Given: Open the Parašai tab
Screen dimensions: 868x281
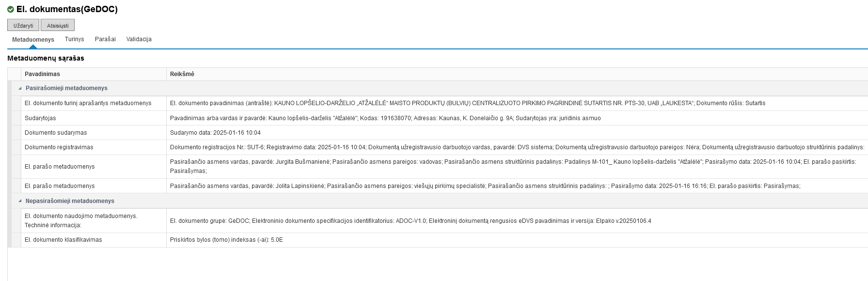Looking at the screenshot, I should [105, 39].
